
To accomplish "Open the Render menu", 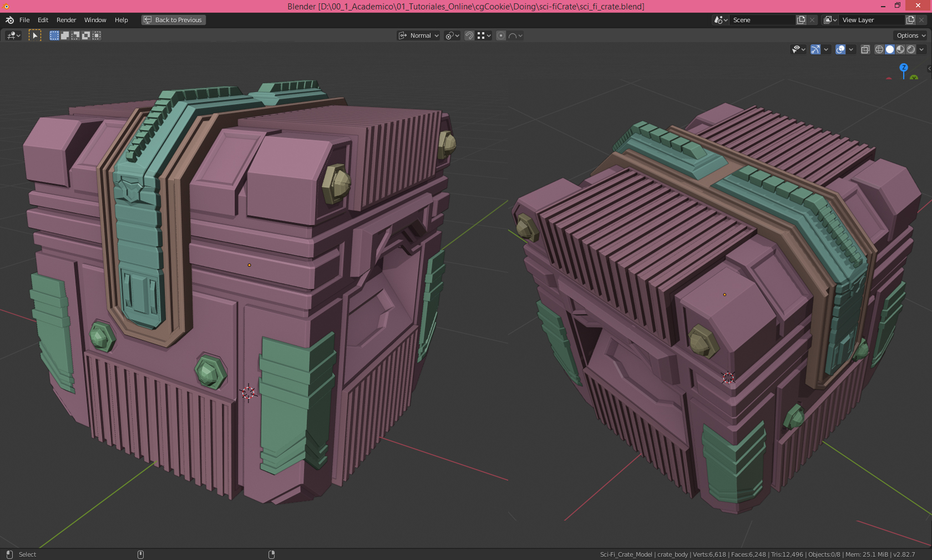I will click(x=66, y=20).
